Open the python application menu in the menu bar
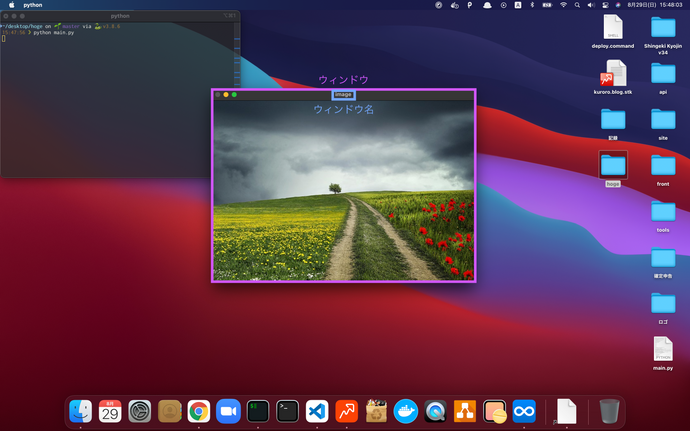This screenshot has height=431, width=690. pos(33,5)
